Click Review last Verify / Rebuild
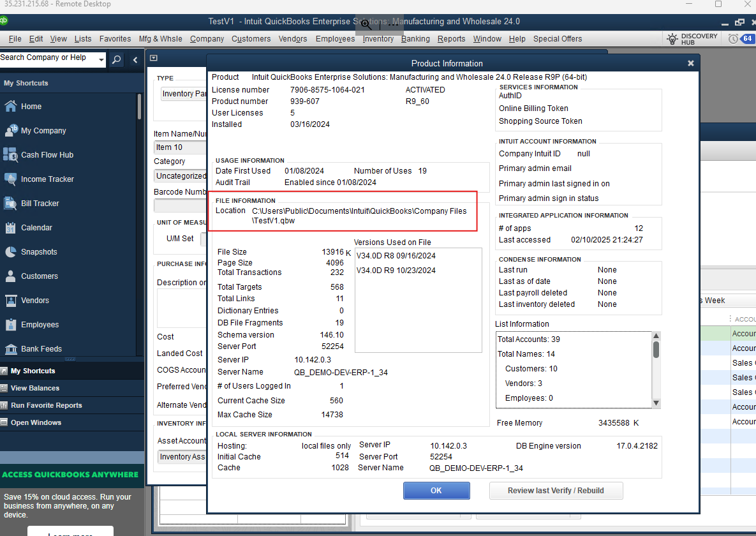The width and height of the screenshot is (756, 536). click(x=556, y=491)
